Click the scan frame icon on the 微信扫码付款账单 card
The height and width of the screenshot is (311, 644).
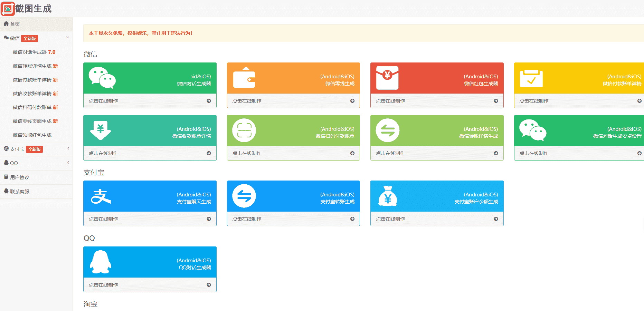point(244,130)
